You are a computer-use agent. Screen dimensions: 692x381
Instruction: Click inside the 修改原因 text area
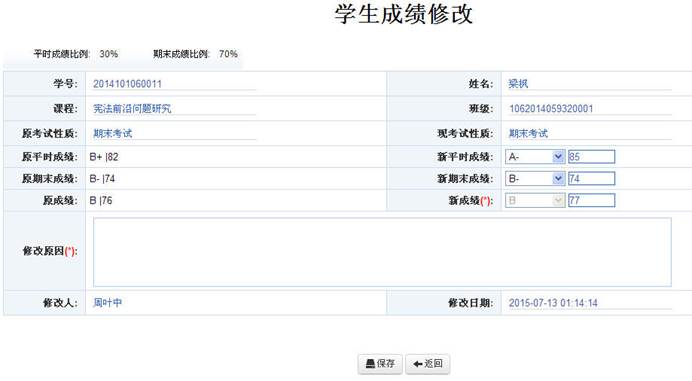coord(382,252)
